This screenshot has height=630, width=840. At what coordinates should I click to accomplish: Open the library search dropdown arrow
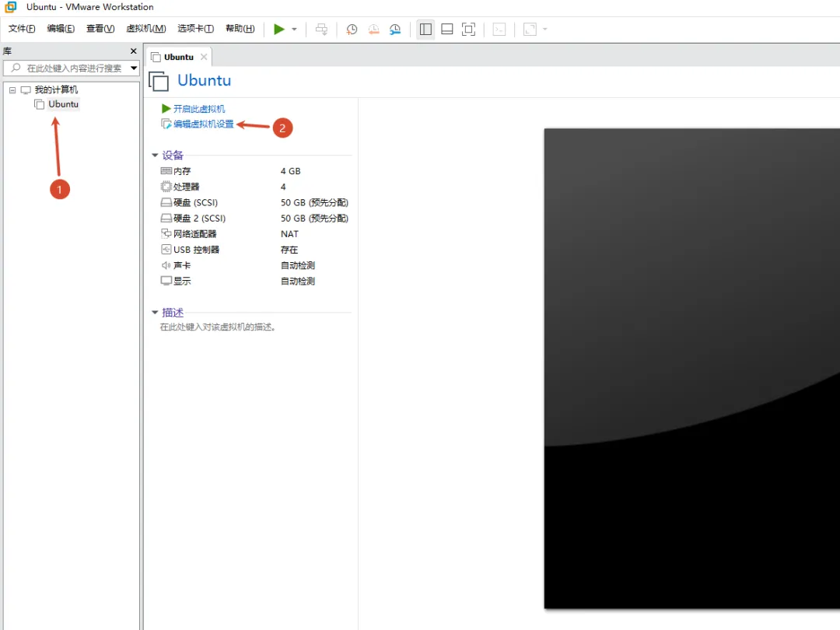pos(134,68)
